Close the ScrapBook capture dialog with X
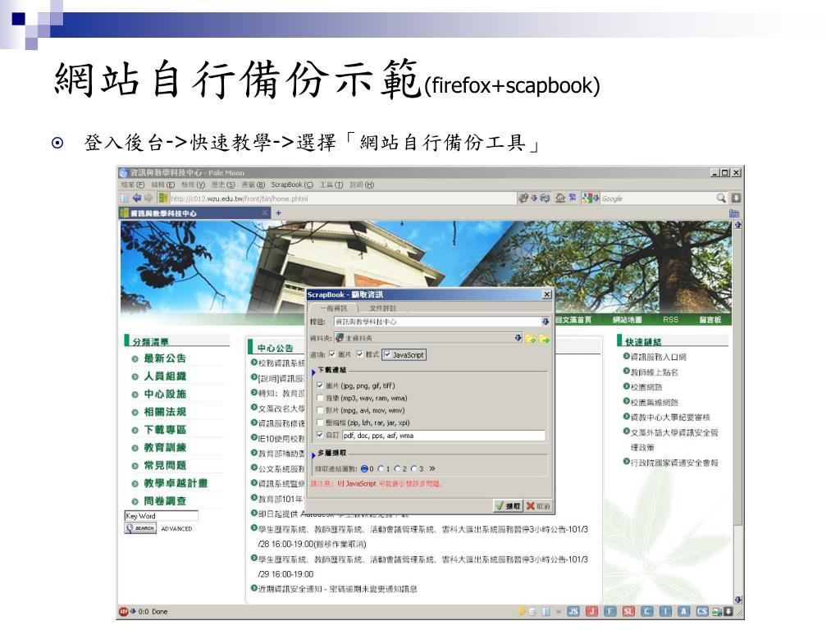Image resolution: width=840 pixels, height=630 pixels. [547, 294]
